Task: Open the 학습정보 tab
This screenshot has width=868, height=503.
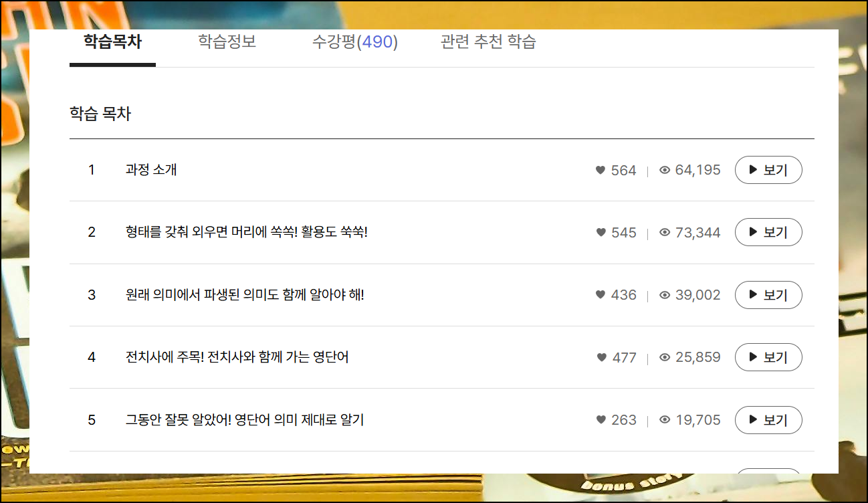Action: pyautogui.click(x=227, y=42)
